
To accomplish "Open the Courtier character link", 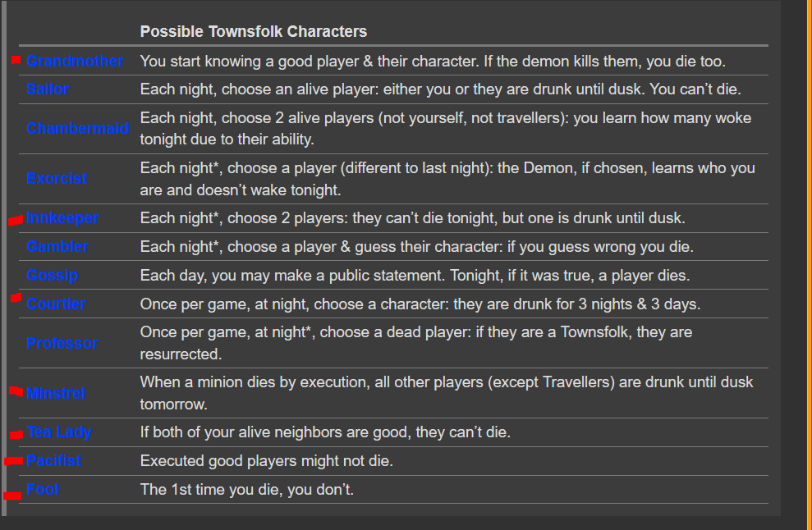I will tap(56, 304).
